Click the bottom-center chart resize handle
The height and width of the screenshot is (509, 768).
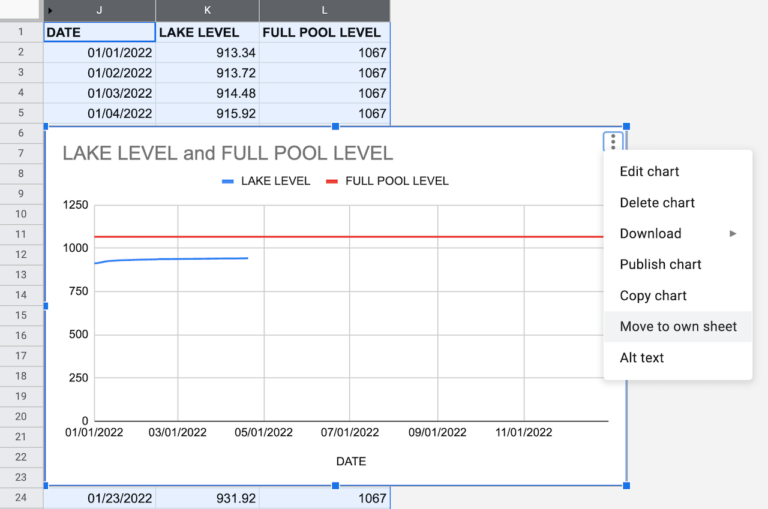point(335,486)
